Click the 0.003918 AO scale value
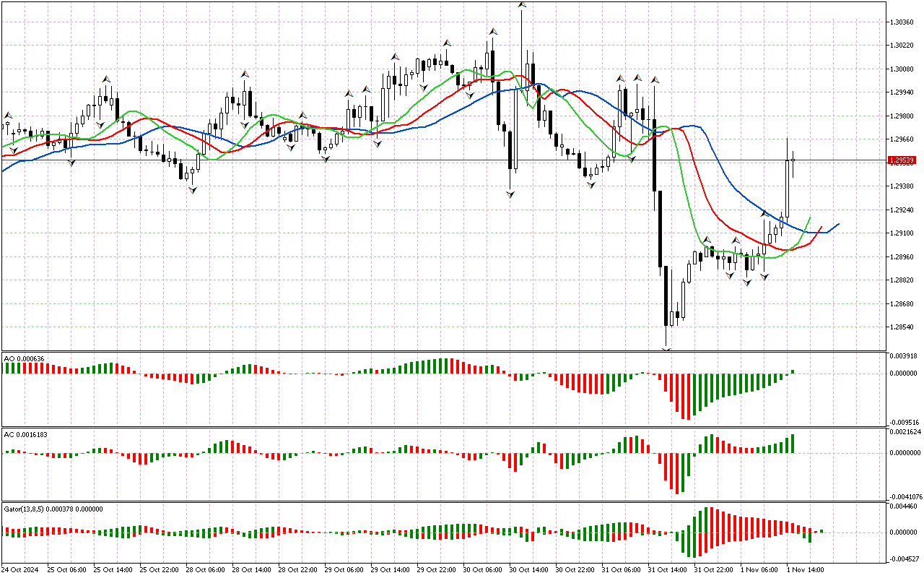The width and height of the screenshot is (924, 578). click(904, 356)
